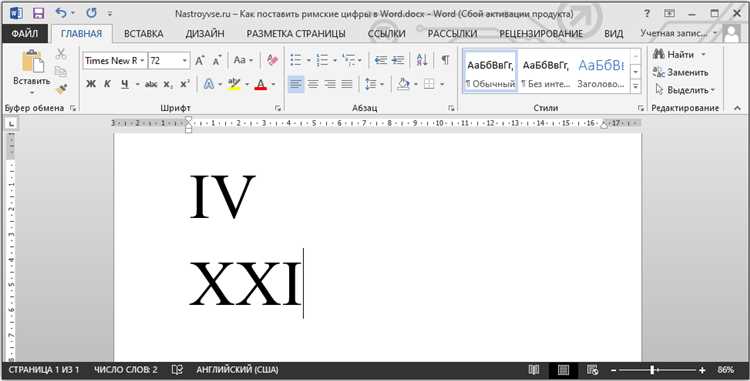The height and width of the screenshot is (381, 750).
Task: Open text effects glowing A
Action: click(x=209, y=85)
